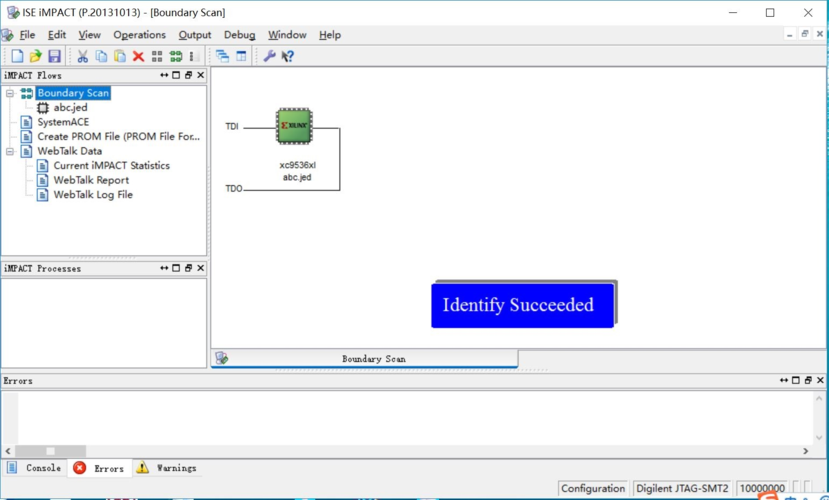
Task: Open the Operations menu
Action: click(x=140, y=35)
